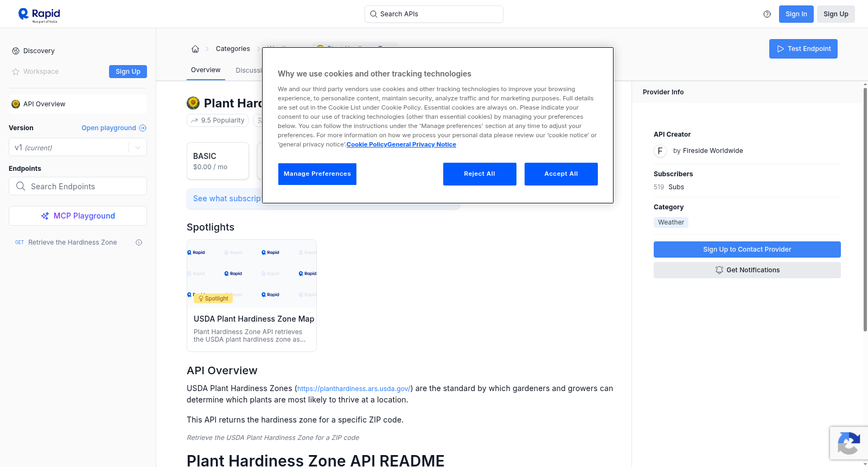The width and height of the screenshot is (868, 467).
Task: Click the info icon beside Retrieve the Hardiness Zone
Action: click(x=139, y=242)
